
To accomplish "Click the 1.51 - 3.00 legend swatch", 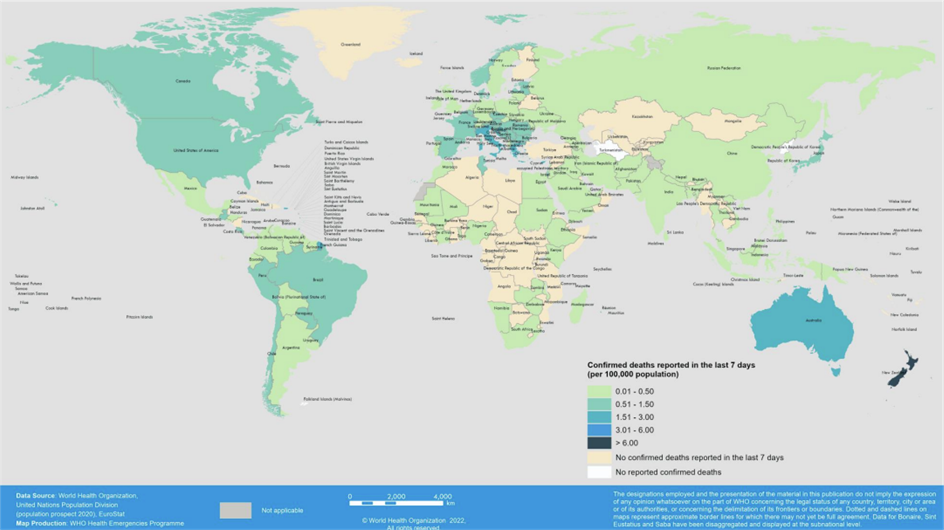I will click(598, 417).
